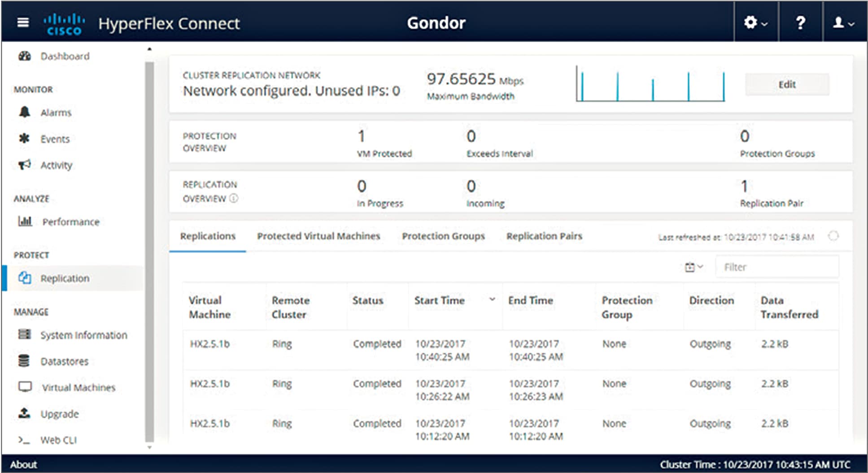Screen dimensions: 868x473
Task: Click sidebar scroll down arrow
Action: 149,447
